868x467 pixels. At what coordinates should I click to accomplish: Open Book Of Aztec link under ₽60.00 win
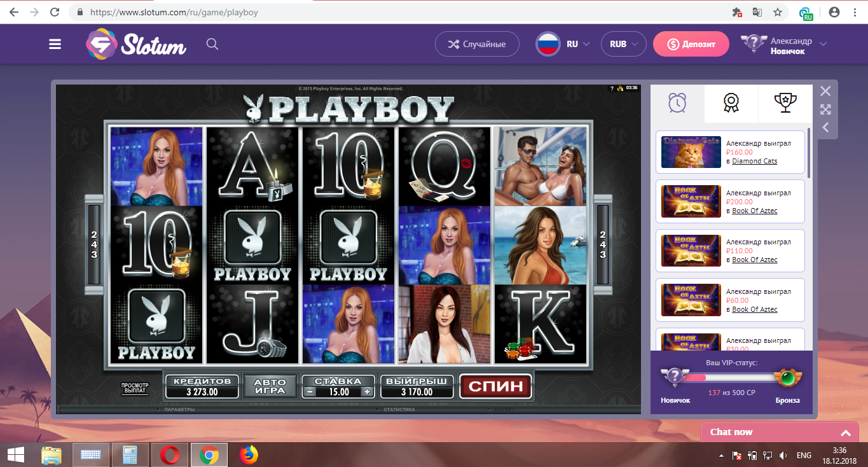coord(755,309)
